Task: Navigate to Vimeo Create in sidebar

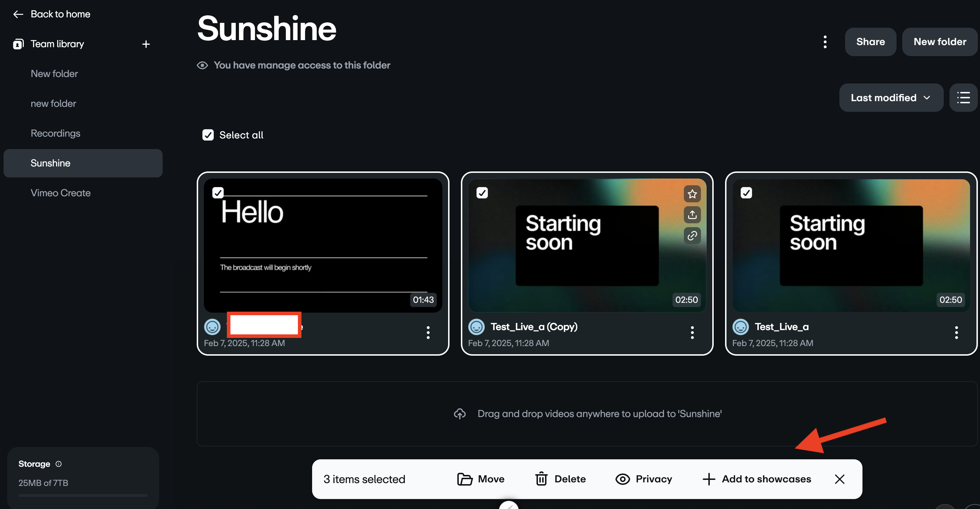Action: (x=60, y=192)
